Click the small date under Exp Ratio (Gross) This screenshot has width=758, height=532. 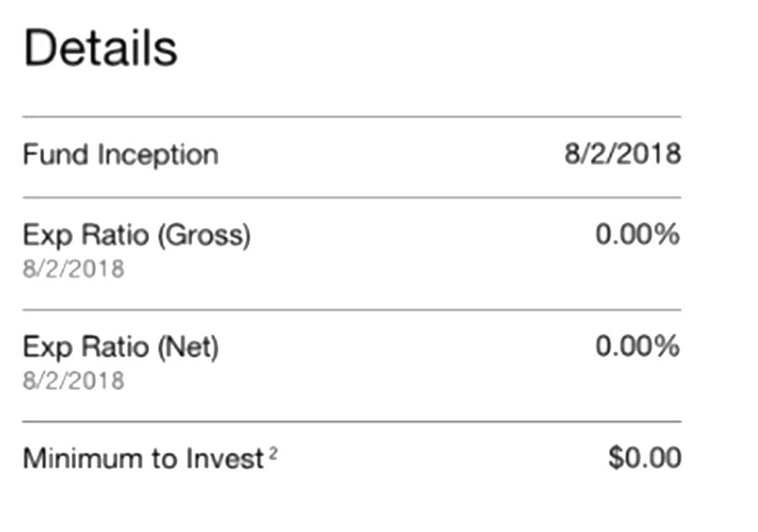pos(73,269)
